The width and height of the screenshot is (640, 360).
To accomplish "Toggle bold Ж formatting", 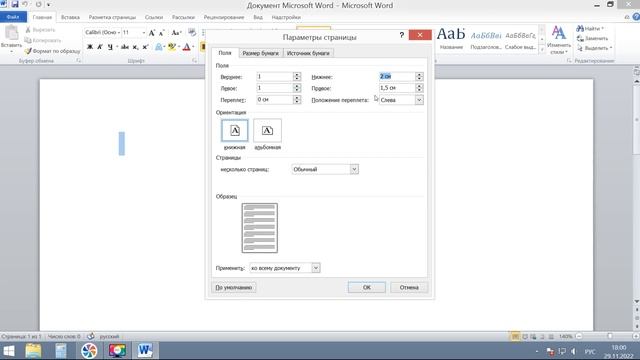I will click(90, 47).
